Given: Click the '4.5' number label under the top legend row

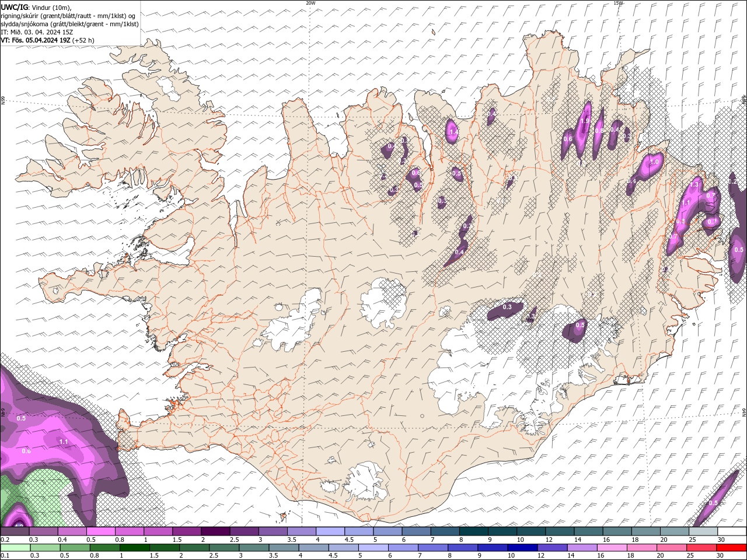Looking at the screenshot, I should [349, 540].
